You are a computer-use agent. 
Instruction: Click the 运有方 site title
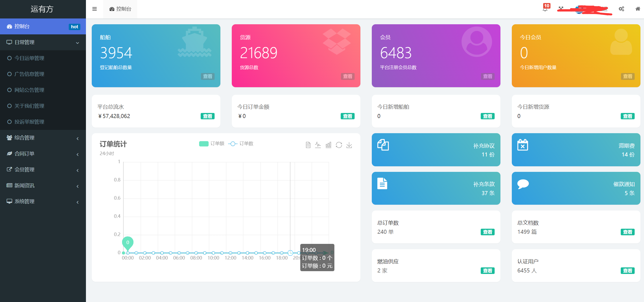42,9
